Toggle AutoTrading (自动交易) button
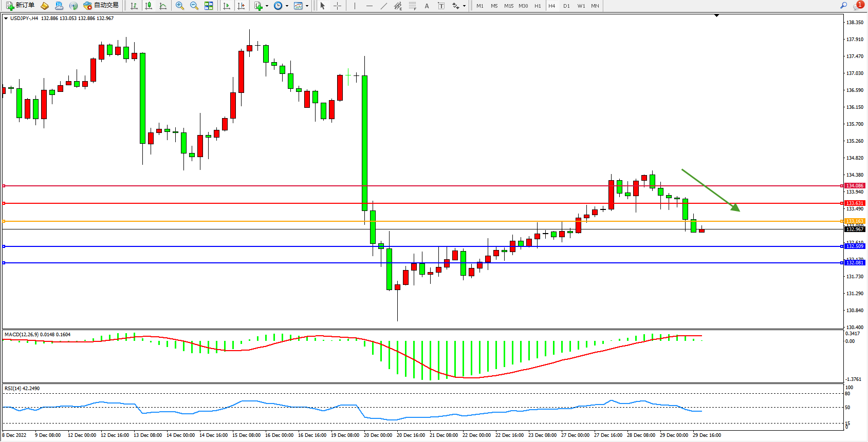 click(101, 6)
